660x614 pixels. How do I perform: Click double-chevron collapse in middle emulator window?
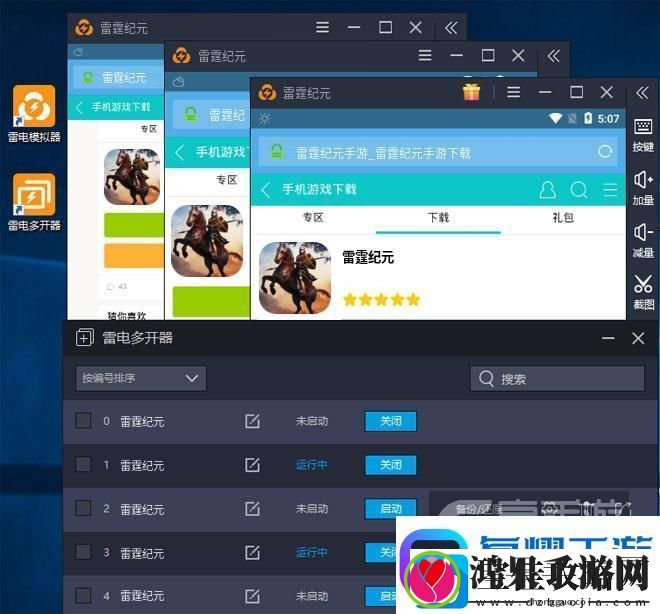[x=553, y=56]
